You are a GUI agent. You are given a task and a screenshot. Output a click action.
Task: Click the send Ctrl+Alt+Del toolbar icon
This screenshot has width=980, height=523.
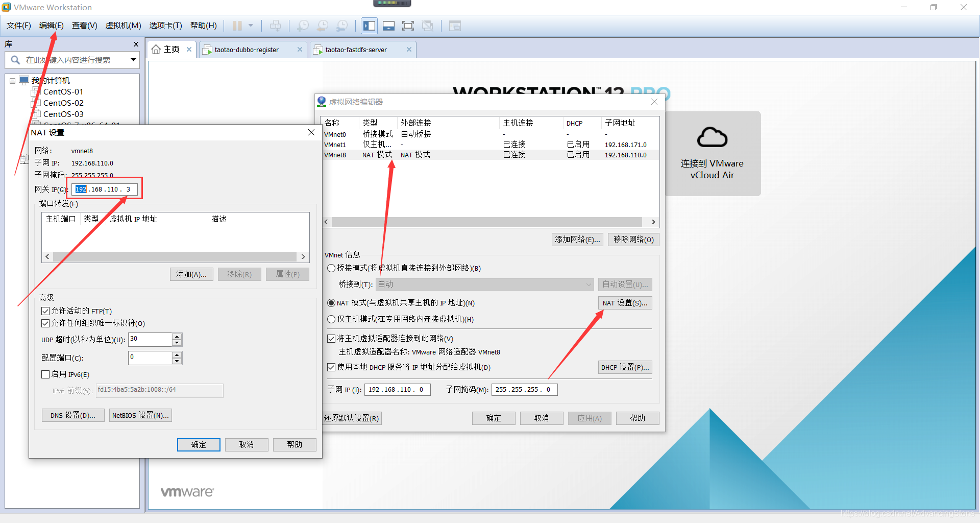click(x=275, y=26)
